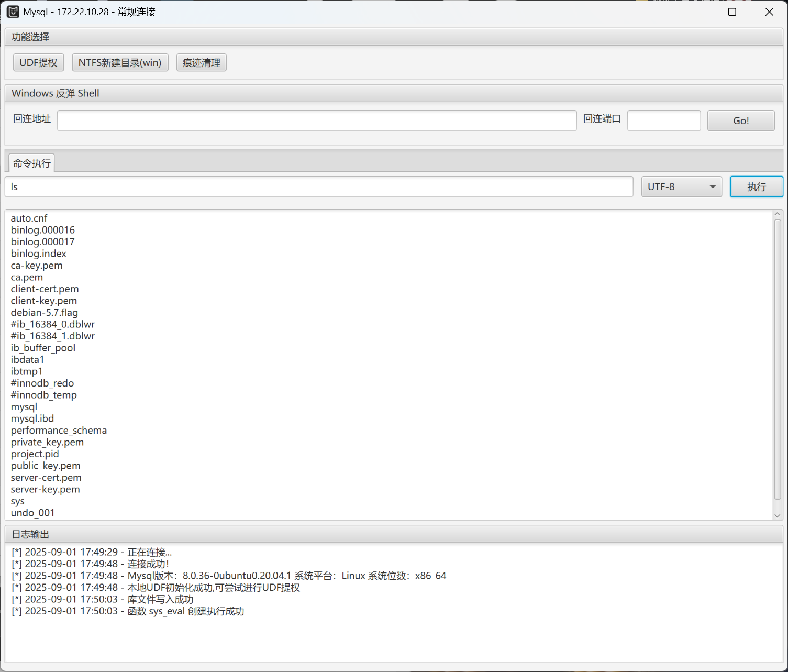788x672 pixels.
Task: Open the UTF-8 encoding dropdown
Action: [681, 187]
